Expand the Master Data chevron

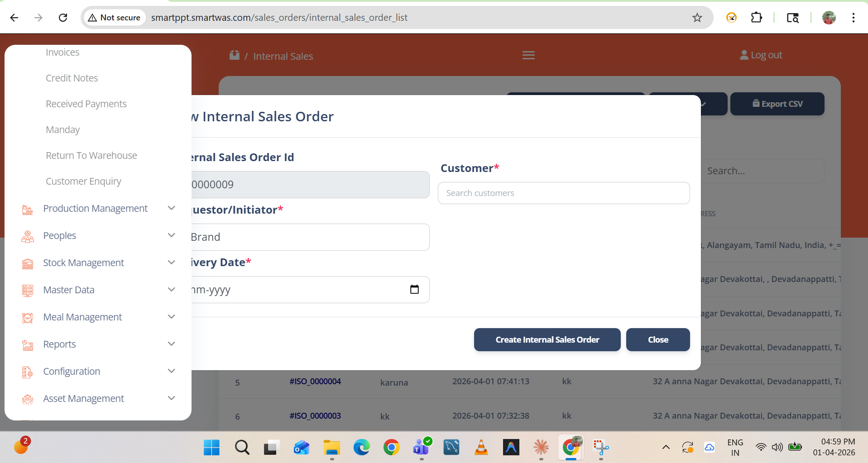click(172, 290)
